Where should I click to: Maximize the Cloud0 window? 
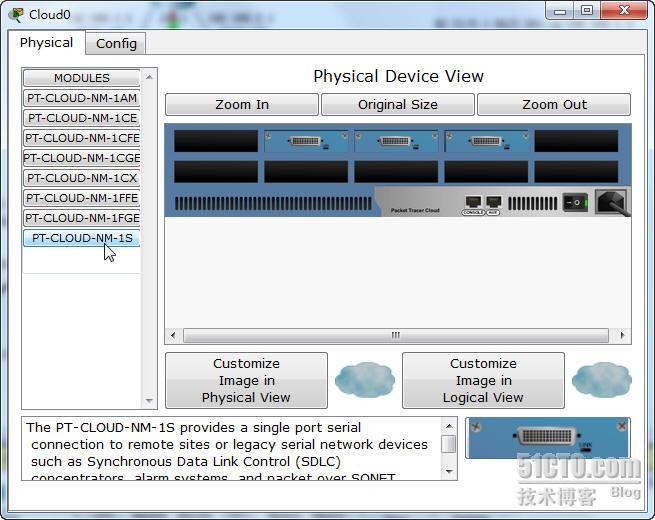click(x=587, y=11)
